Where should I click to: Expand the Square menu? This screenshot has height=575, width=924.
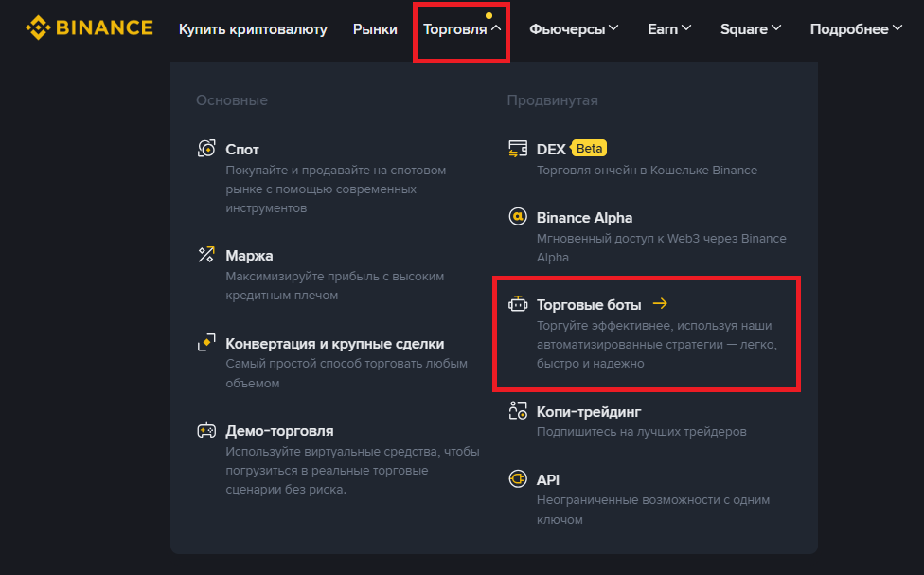[x=751, y=29]
